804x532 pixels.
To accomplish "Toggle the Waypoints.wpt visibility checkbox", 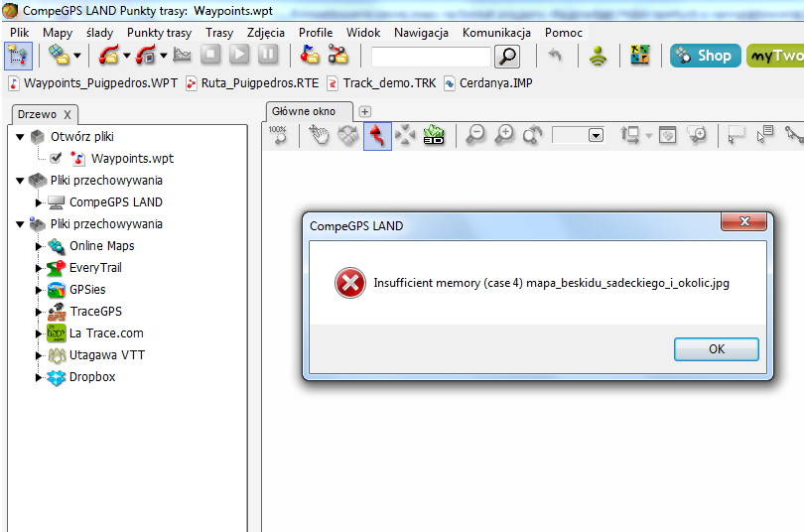I will tap(56, 158).
